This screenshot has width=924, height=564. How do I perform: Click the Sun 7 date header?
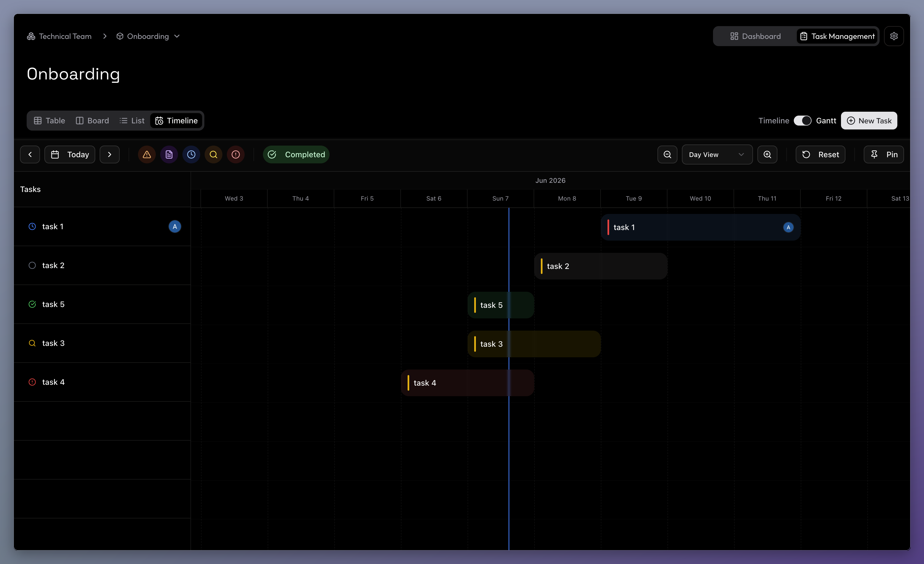click(x=500, y=198)
